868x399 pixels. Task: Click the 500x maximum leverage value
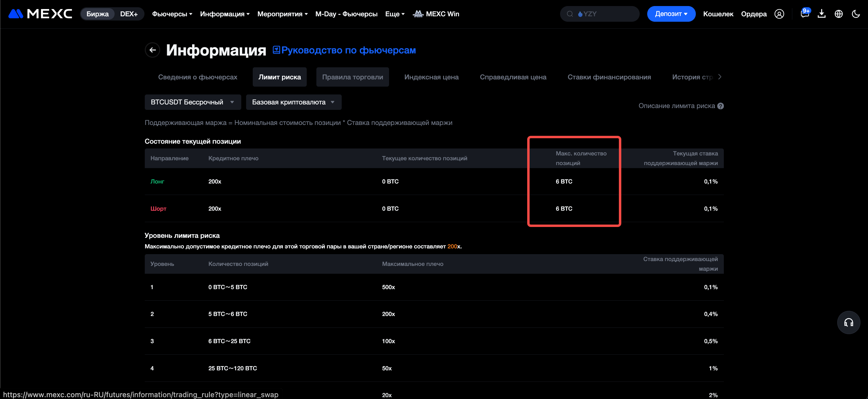coord(388,287)
